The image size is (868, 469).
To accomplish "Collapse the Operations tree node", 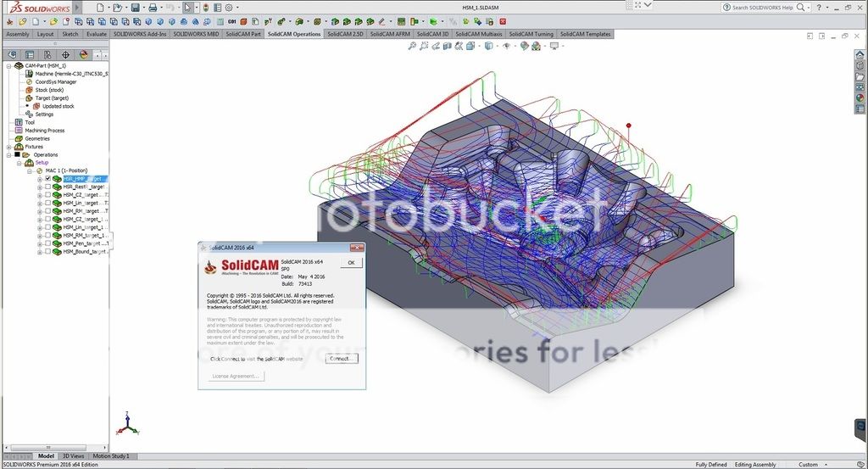I will (x=8, y=154).
